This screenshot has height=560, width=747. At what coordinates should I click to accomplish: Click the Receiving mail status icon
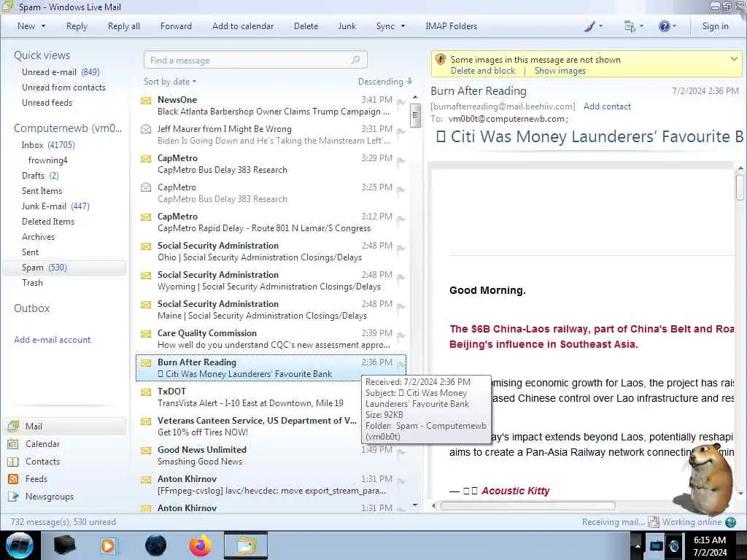click(x=653, y=522)
